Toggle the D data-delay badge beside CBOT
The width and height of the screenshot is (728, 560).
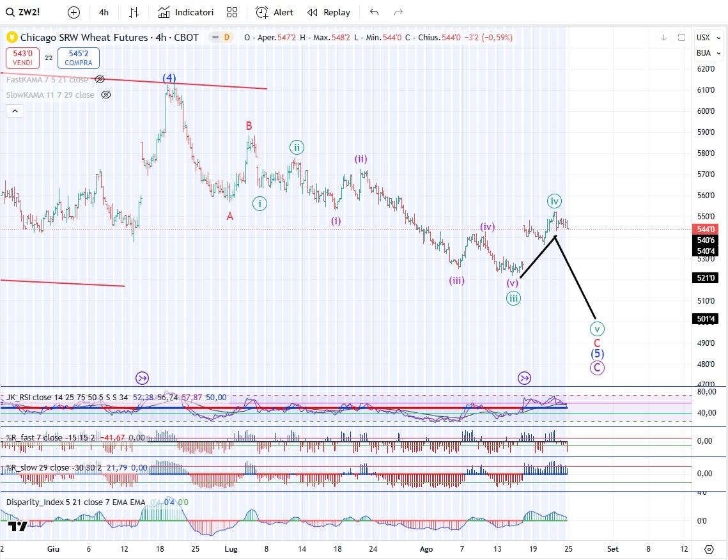coord(226,38)
